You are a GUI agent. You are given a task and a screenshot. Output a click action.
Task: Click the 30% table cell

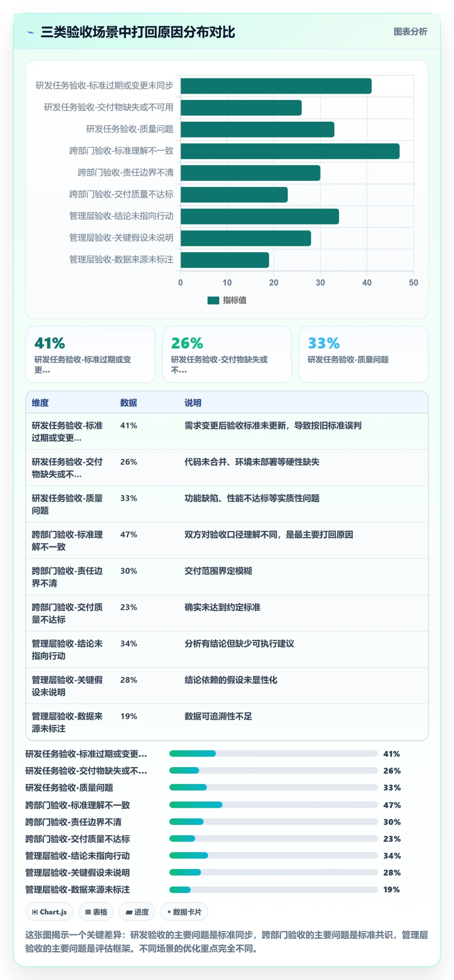click(129, 571)
